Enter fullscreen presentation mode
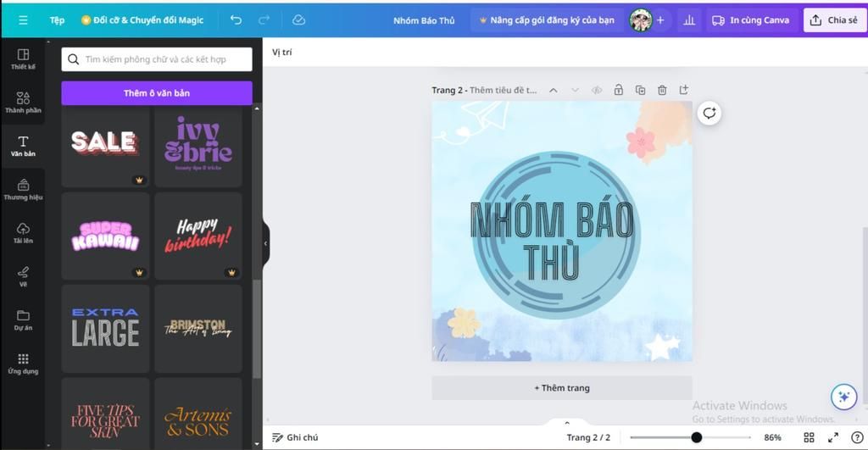 coord(833,437)
